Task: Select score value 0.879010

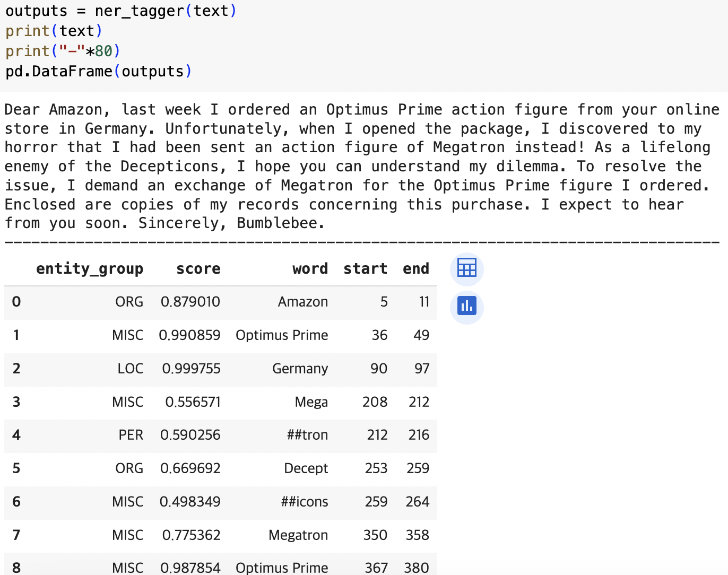Action: click(190, 302)
